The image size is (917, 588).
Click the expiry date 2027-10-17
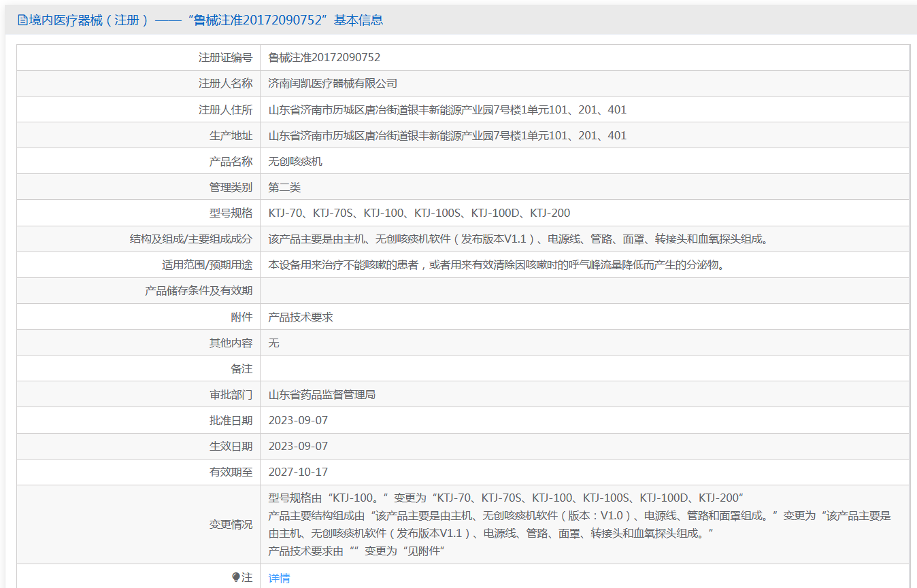[x=298, y=472]
